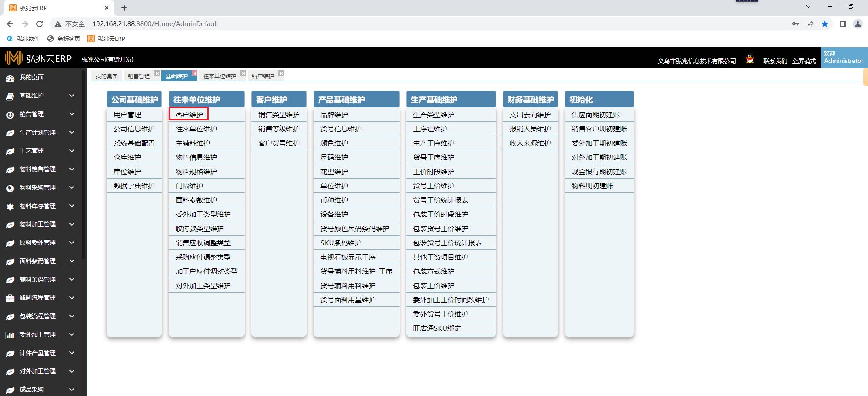Open 供应商期初建账 link
868x396 pixels.
(x=596, y=114)
